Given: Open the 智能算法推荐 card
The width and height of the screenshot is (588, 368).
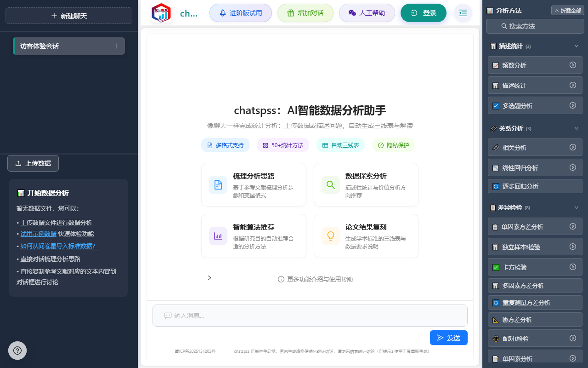Looking at the screenshot, I should click(254, 236).
